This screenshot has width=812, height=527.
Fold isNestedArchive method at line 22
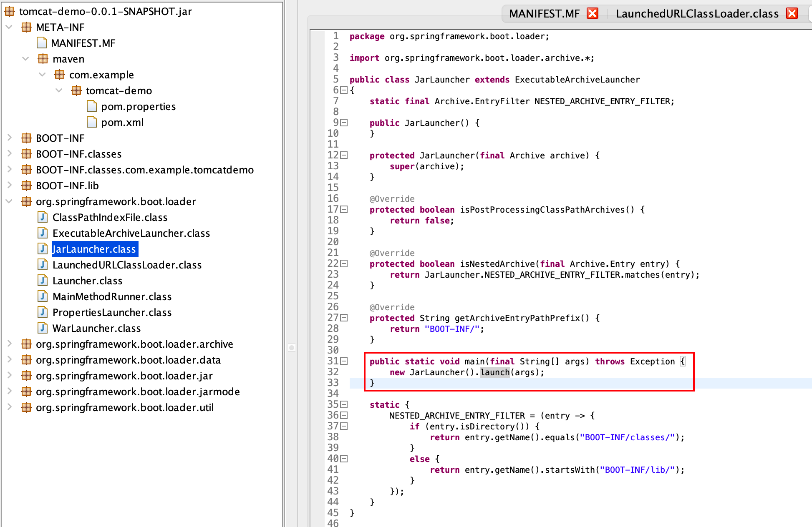tap(344, 263)
